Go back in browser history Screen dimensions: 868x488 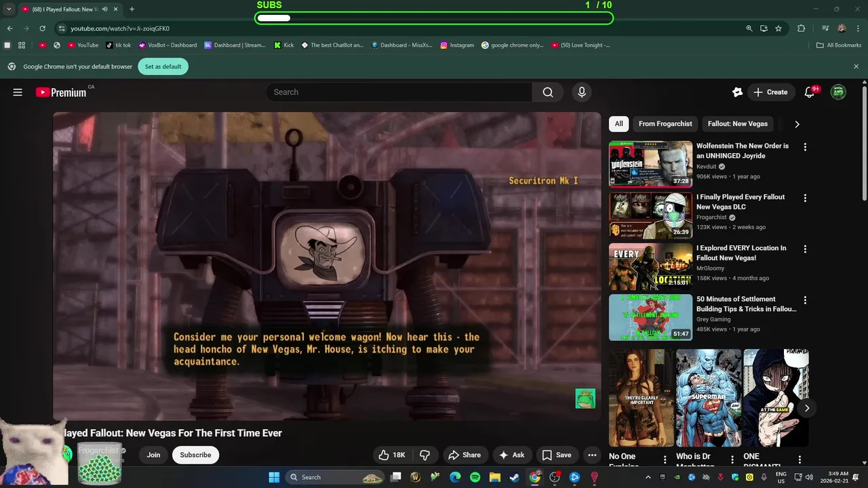[9, 28]
